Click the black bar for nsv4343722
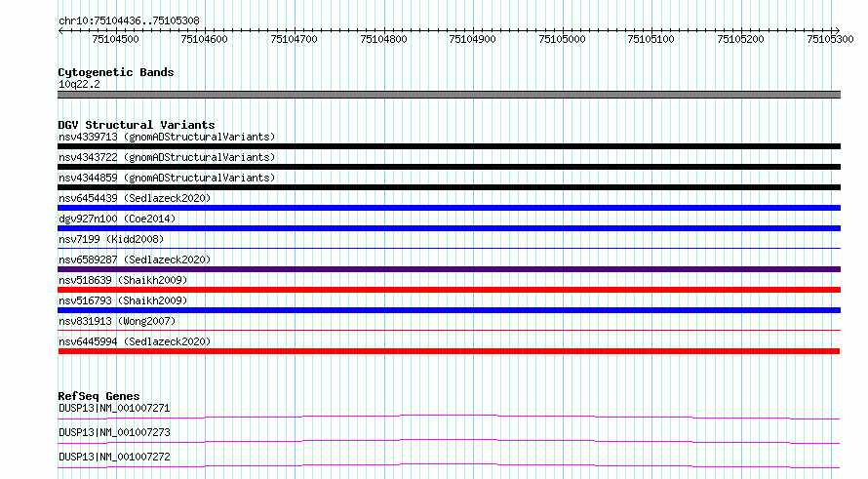 [x=449, y=167]
